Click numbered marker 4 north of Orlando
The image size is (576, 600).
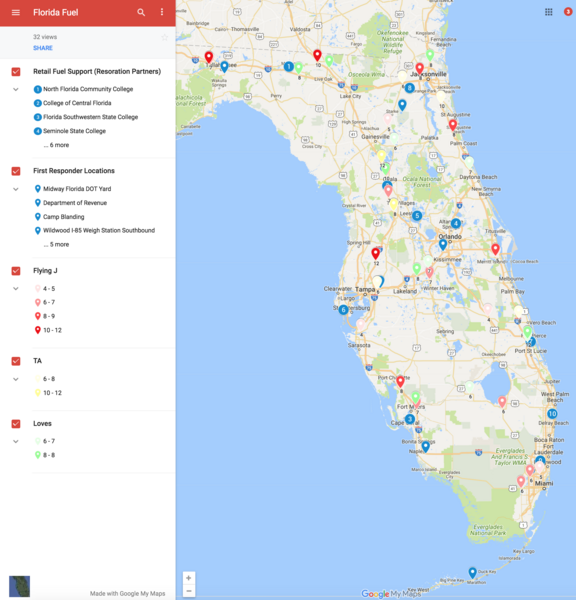click(x=456, y=223)
